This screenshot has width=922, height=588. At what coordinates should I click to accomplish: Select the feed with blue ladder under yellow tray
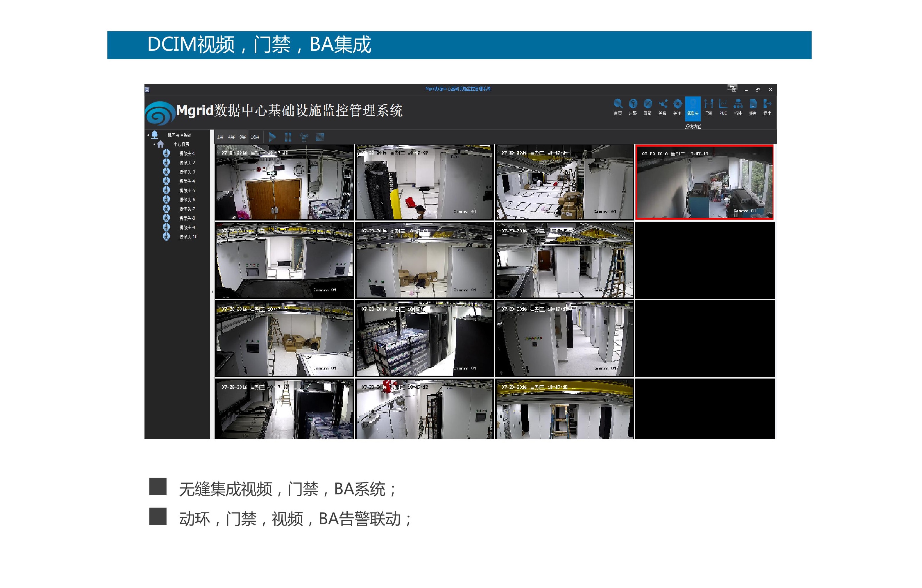tap(564, 408)
